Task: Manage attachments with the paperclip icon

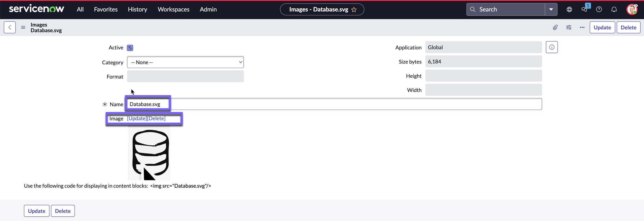Action: tap(555, 27)
